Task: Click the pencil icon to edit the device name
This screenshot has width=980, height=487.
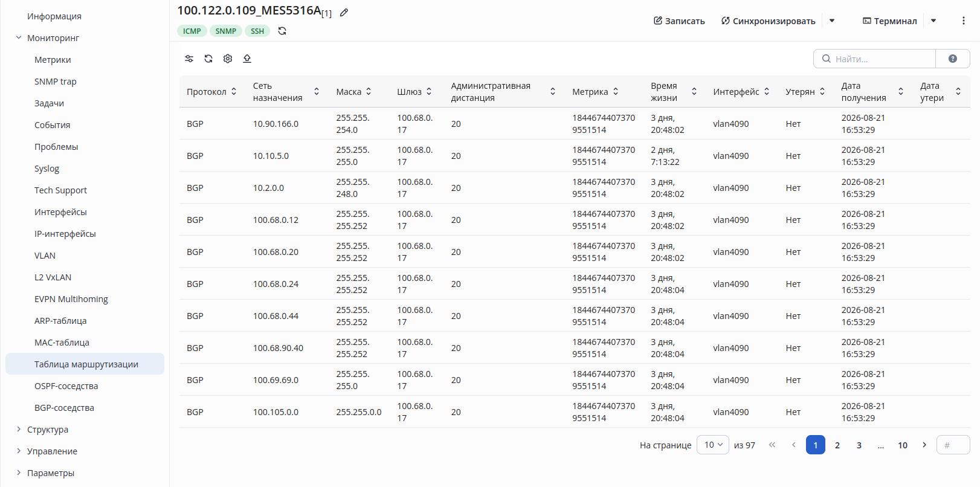Action: [344, 13]
